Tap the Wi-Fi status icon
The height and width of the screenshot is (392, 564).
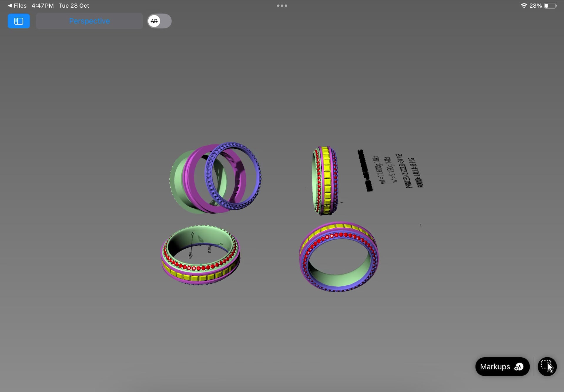tap(524, 6)
